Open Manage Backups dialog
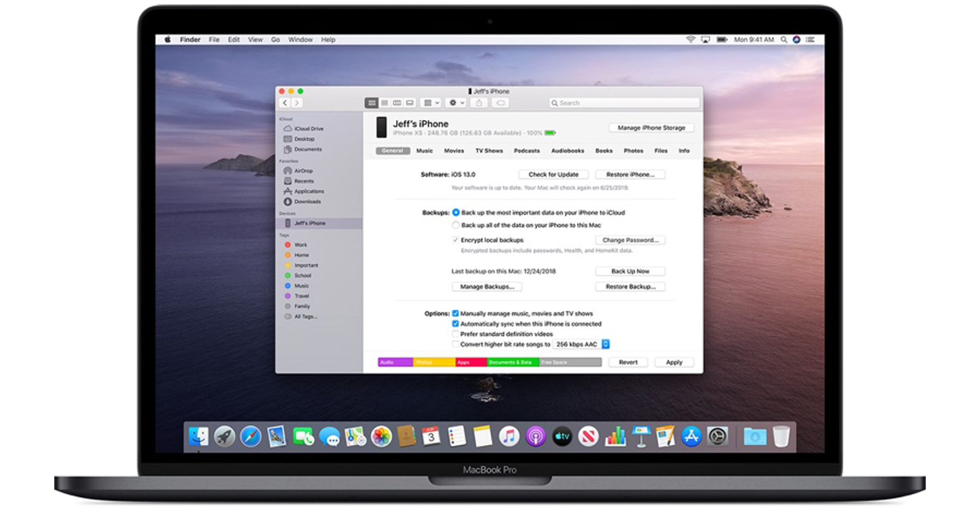Viewport: 980px width, 512px height. [x=487, y=287]
